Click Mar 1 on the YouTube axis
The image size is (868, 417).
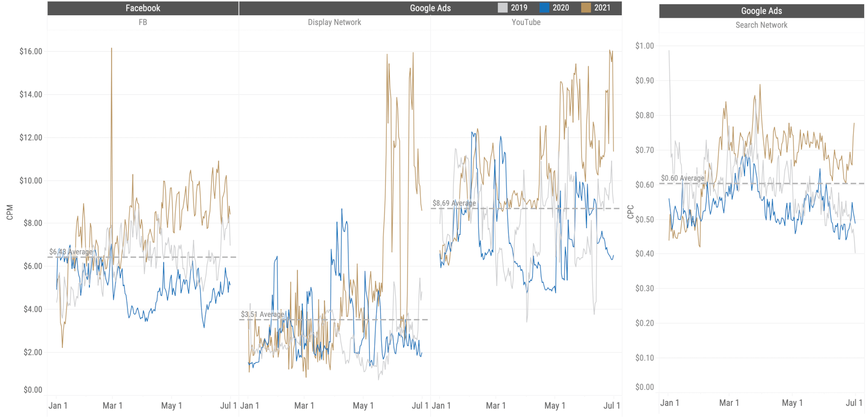coord(496,406)
